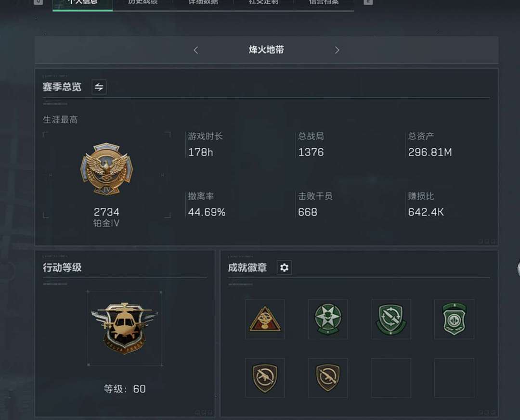Viewport: 520px width, 420px height.
Task: Switch to the 历史战绩 tab
Action: coord(143,3)
